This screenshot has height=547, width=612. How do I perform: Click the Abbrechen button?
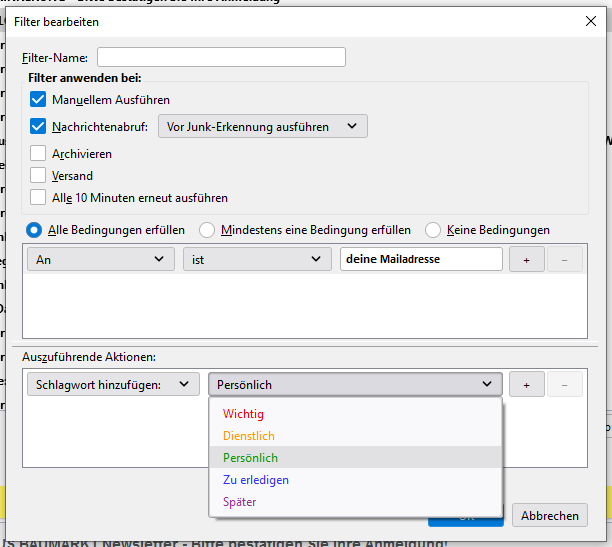550,515
